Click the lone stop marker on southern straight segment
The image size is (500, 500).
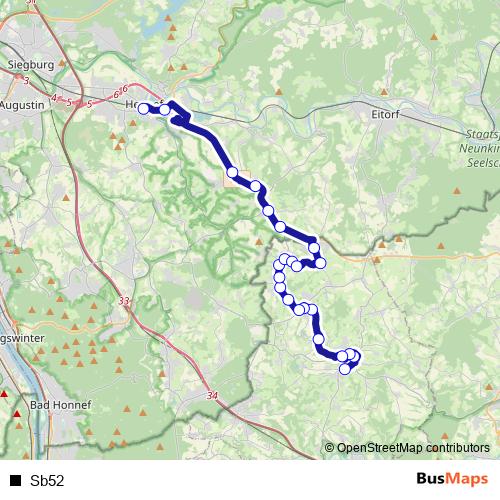[x=319, y=339]
